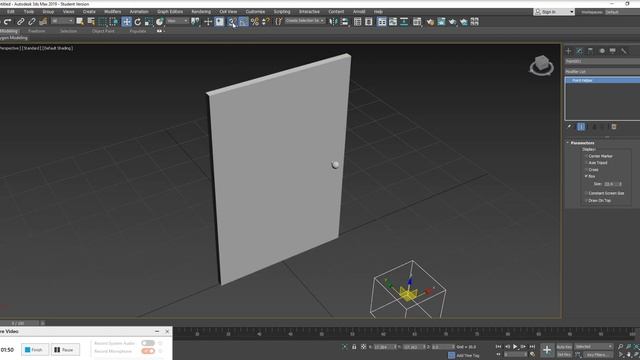
Task: Open the Modifier List dropdown
Action: click(x=602, y=71)
